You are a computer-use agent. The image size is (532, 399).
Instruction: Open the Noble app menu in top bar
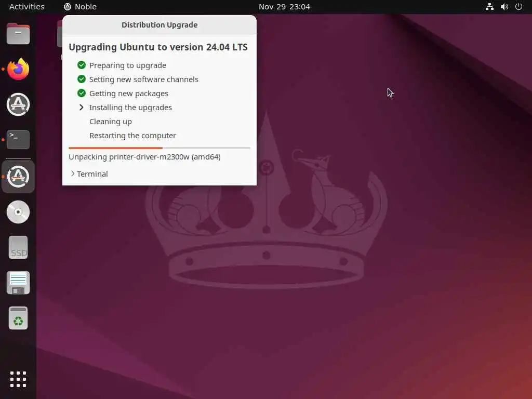[x=81, y=7]
